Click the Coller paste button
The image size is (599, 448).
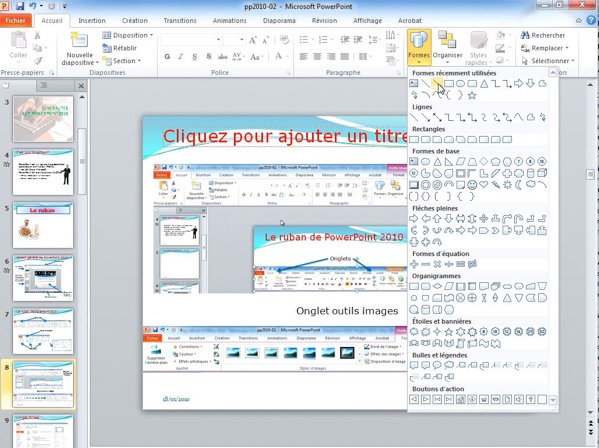point(18,46)
